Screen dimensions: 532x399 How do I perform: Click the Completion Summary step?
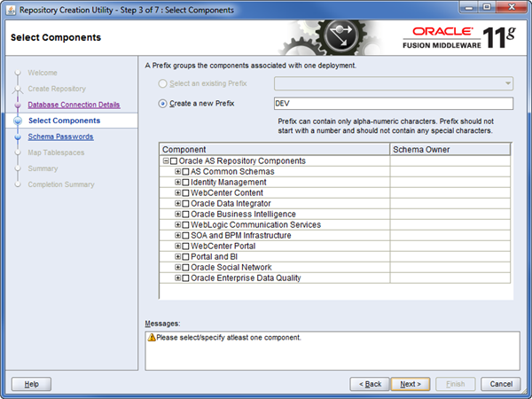click(61, 184)
